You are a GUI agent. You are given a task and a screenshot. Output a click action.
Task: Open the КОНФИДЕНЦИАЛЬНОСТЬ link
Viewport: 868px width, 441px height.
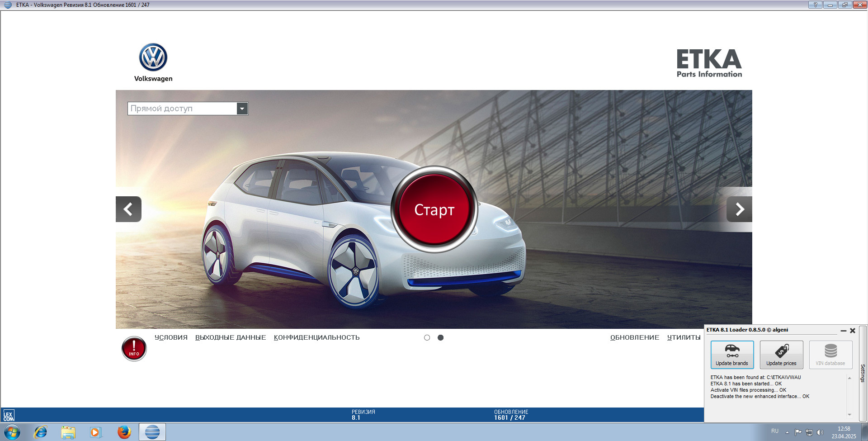tap(316, 337)
